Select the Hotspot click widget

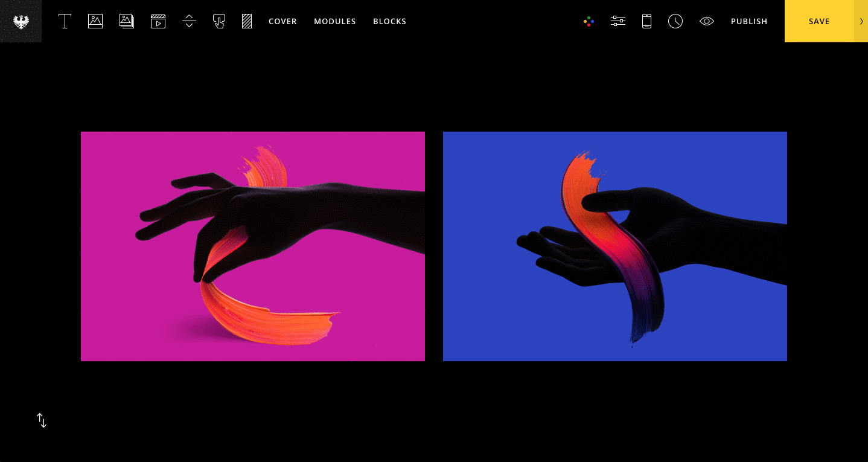[219, 21]
